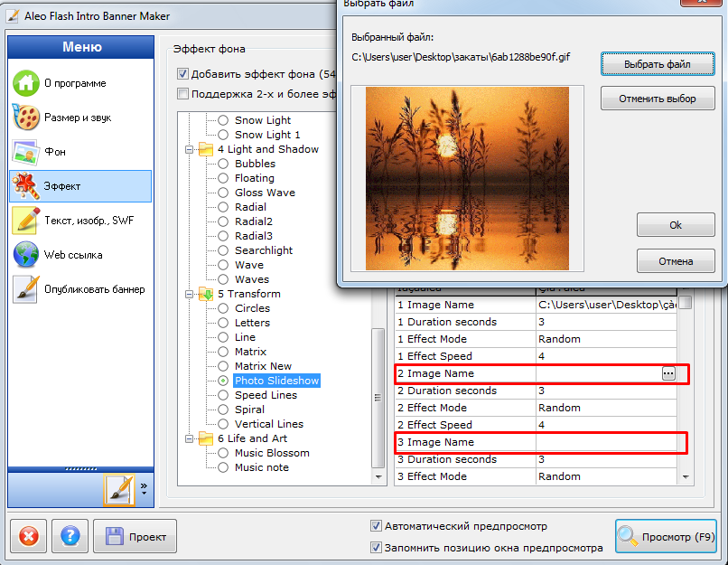Open the Размер и звук section
Screen dimensions: 728x565
click(x=80, y=118)
